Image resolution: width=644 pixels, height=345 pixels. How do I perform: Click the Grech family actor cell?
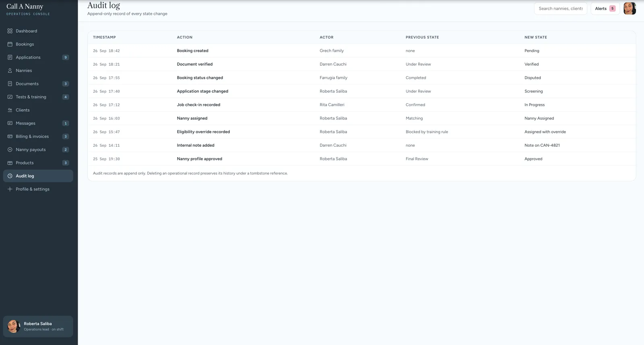point(332,51)
